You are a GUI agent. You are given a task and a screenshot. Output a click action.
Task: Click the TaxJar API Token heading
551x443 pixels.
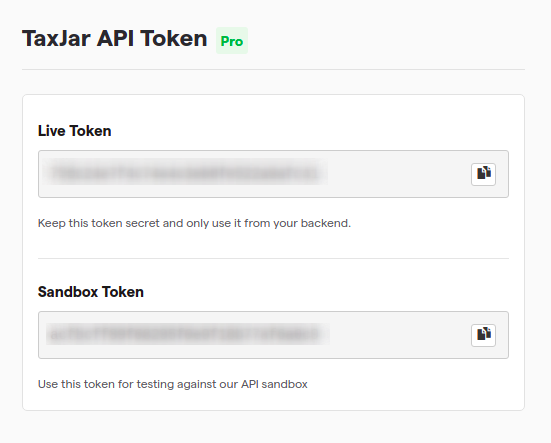[x=115, y=38]
